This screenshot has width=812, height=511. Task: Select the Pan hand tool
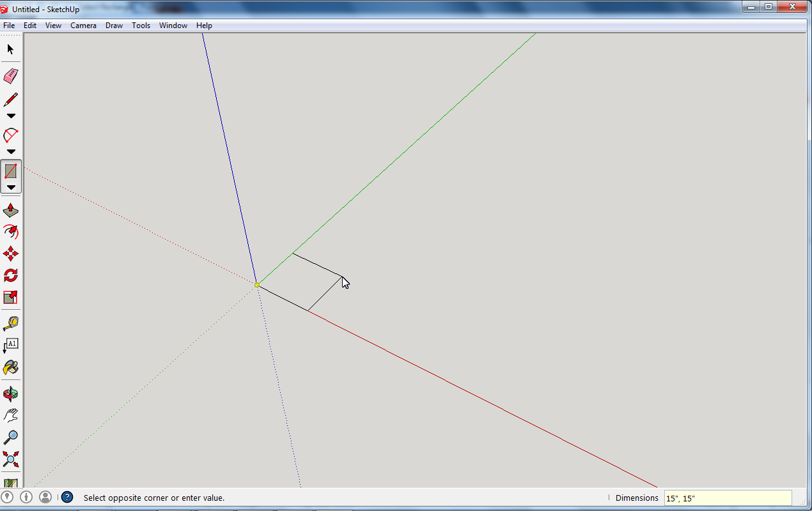(x=11, y=415)
